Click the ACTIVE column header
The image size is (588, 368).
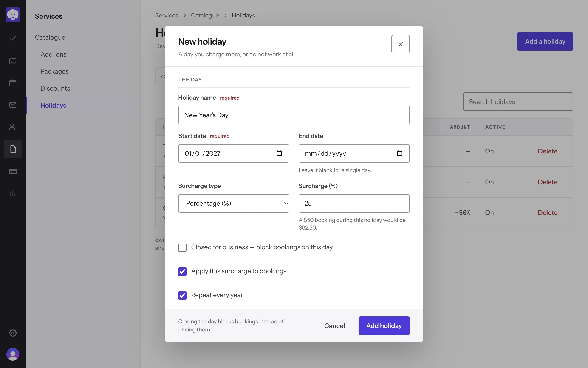pyautogui.click(x=495, y=127)
